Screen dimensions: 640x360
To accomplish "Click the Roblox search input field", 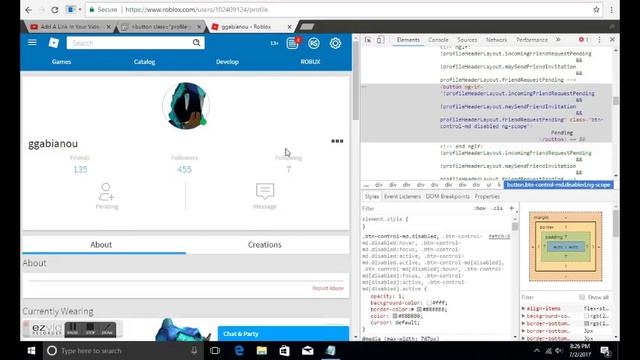I will (x=129, y=42).
